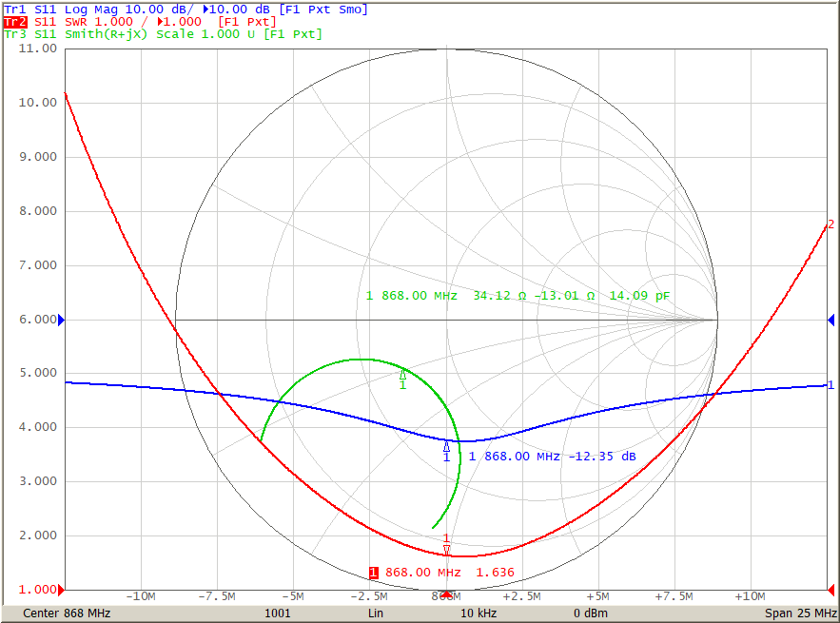The height and width of the screenshot is (623, 840).
Task: Click blue marker 1 on the Log Mag trace
Action: [446, 446]
